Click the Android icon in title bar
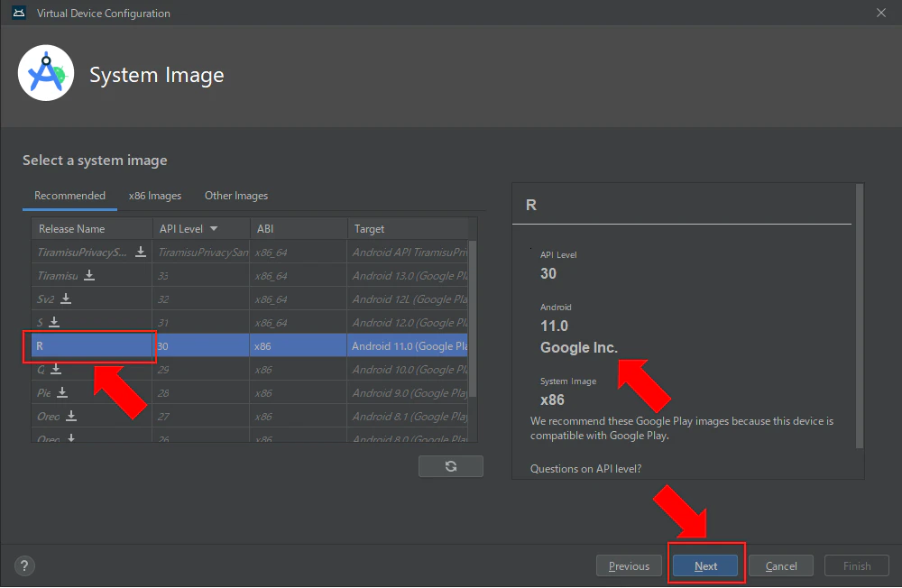This screenshot has height=588, width=902. point(19,13)
